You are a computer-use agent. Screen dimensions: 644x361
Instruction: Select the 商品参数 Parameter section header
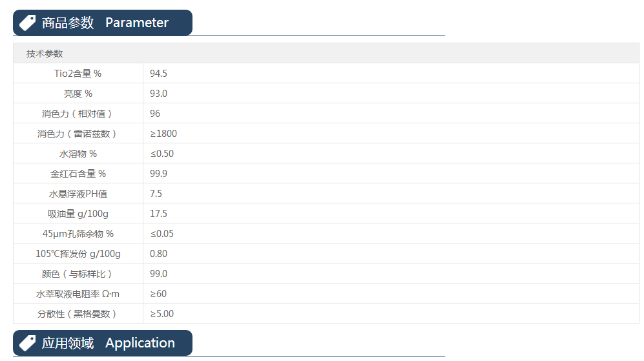(x=105, y=23)
